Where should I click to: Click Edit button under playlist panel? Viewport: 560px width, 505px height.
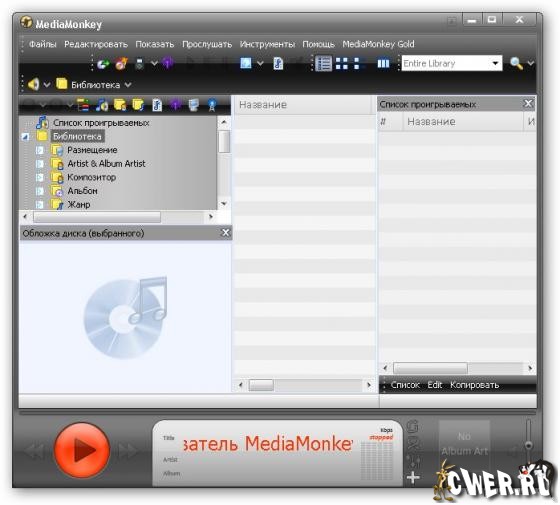point(435,385)
